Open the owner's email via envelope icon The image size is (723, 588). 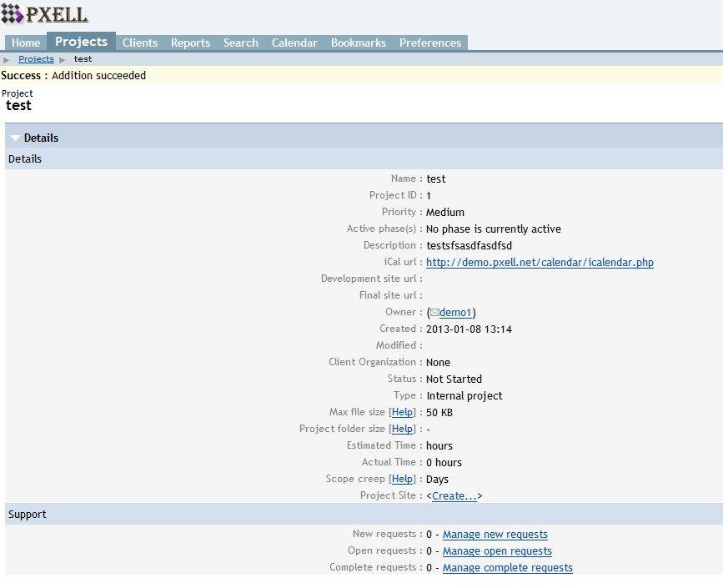(434, 312)
